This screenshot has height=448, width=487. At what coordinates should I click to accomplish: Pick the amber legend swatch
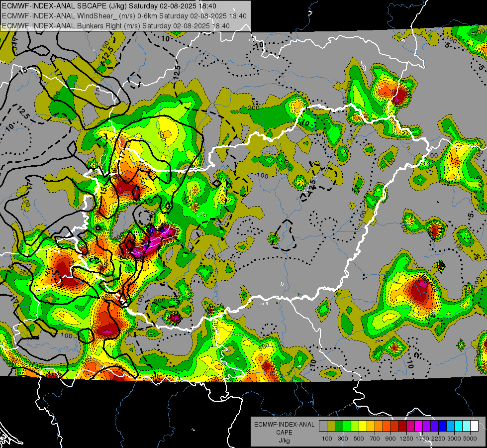click(x=371, y=426)
